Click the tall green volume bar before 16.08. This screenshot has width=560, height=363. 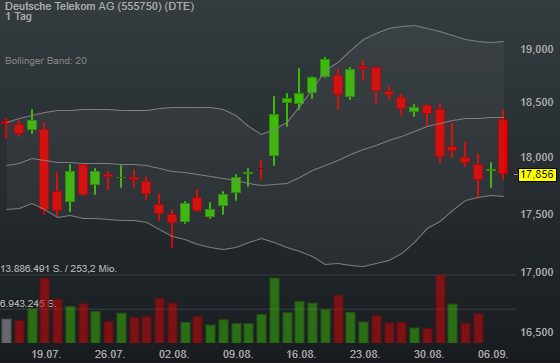click(274, 310)
